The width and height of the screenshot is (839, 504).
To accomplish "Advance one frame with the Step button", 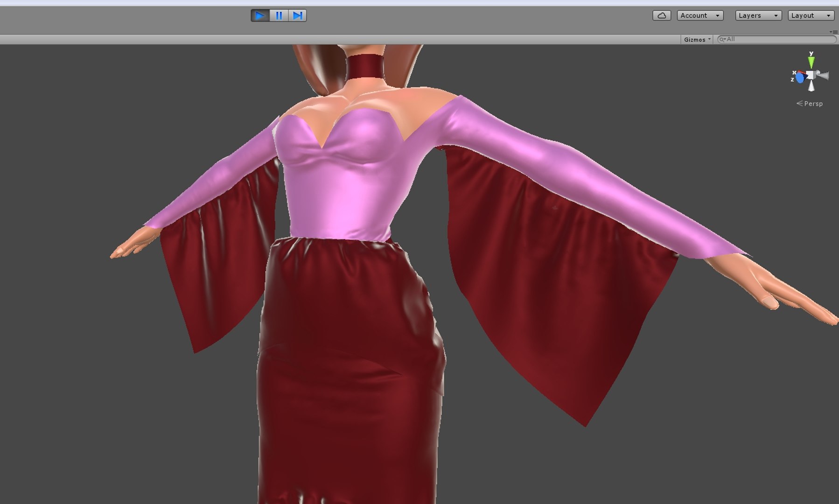I will pyautogui.click(x=297, y=15).
